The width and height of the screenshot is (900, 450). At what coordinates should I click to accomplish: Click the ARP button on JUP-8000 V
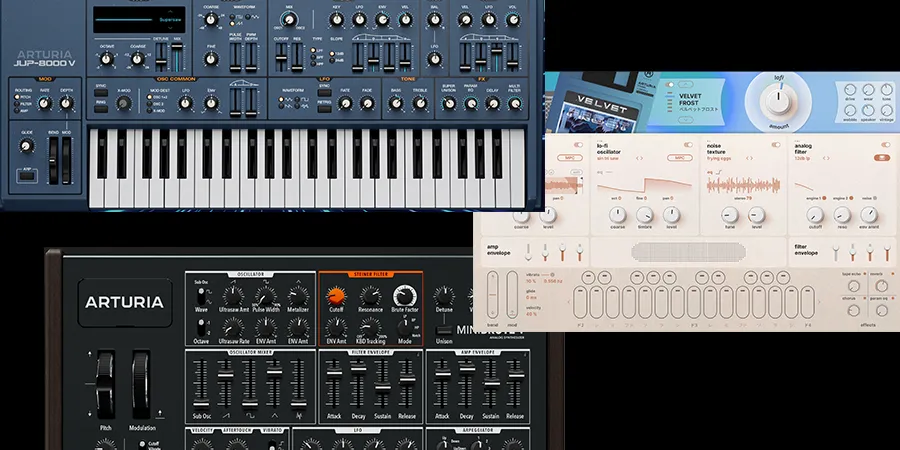point(27,176)
